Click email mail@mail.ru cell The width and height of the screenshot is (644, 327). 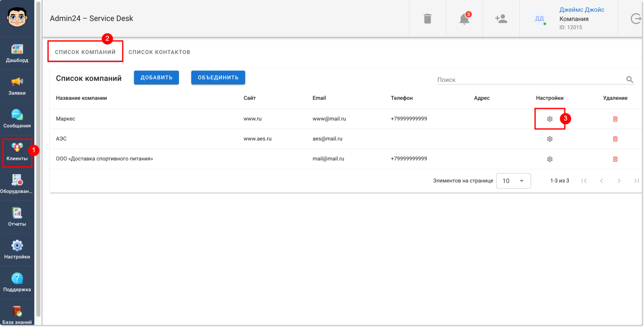point(328,159)
